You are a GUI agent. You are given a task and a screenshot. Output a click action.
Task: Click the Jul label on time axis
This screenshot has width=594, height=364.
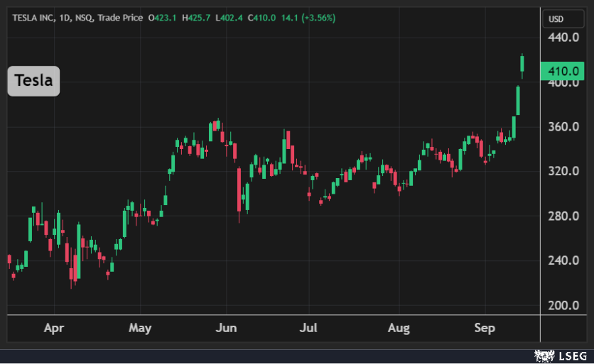coord(308,329)
